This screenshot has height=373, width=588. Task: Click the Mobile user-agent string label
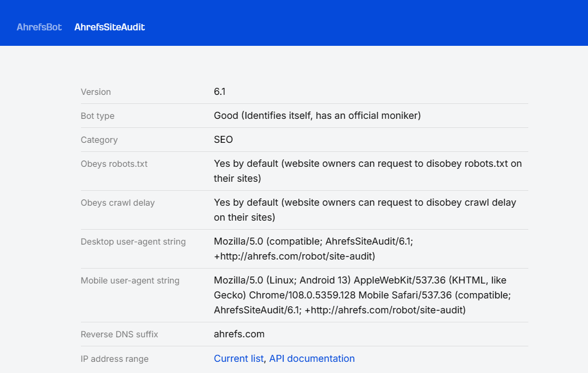point(130,280)
